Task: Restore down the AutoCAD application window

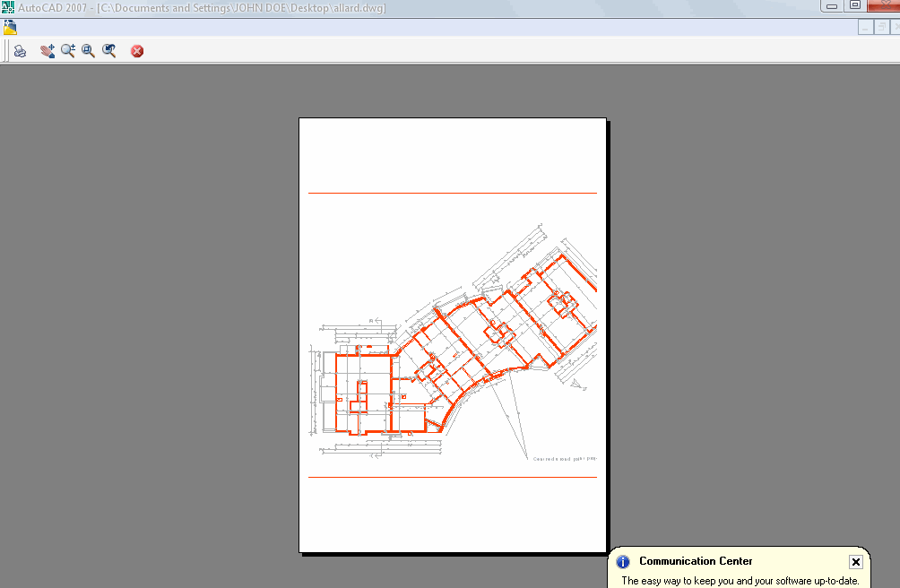Action: click(853, 5)
